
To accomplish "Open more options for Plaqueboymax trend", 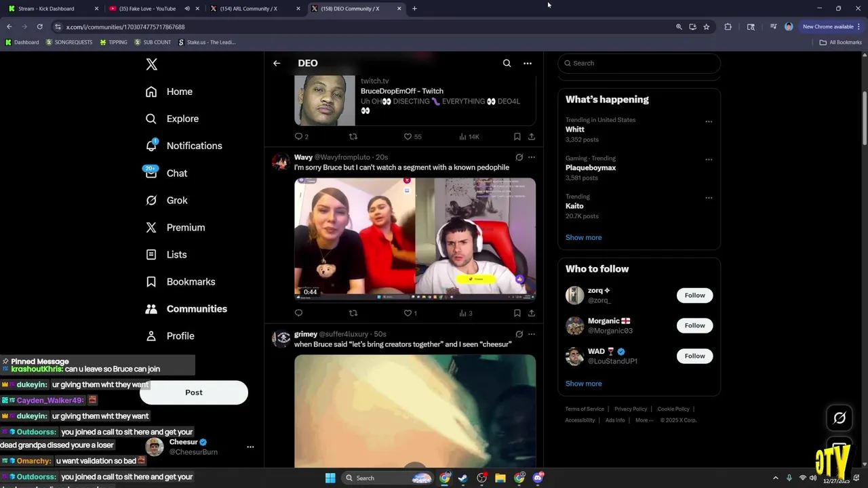I will [x=709, y=160].
